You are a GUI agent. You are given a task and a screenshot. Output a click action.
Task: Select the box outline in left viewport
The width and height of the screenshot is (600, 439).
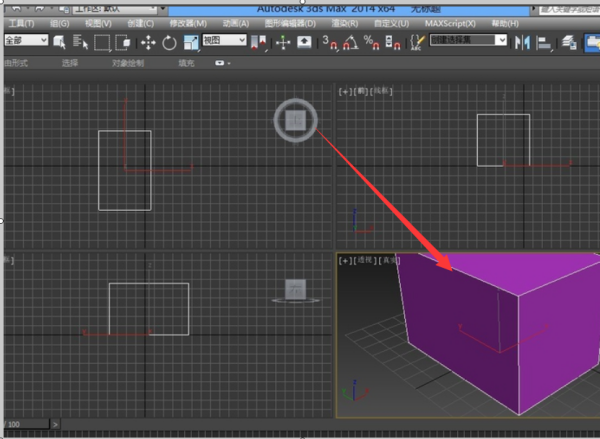(x=149, y=309)
